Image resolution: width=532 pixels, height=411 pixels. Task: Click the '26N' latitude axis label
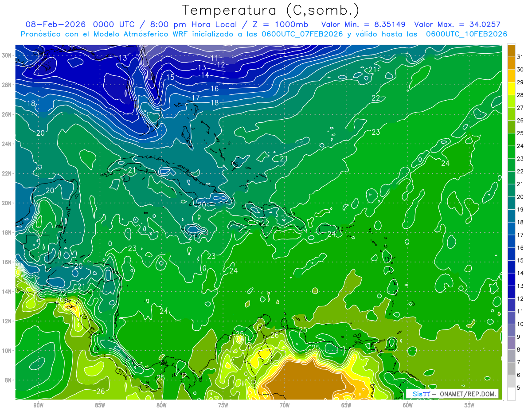(x=7, y=114)
